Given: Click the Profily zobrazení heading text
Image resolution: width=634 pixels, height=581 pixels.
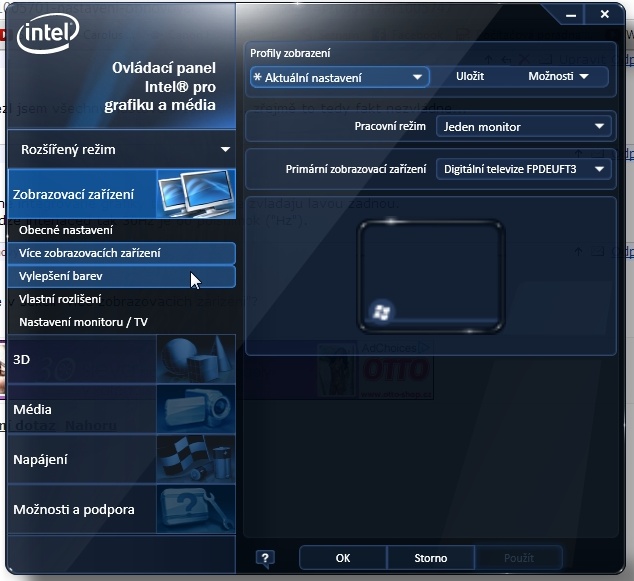Looking at the screenshot, I should coord(290,53).
